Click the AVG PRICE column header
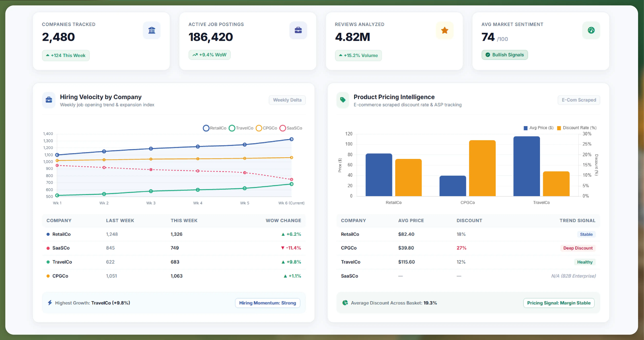The height and width of the screenshot is (340, 644). (x=411, y=220)
